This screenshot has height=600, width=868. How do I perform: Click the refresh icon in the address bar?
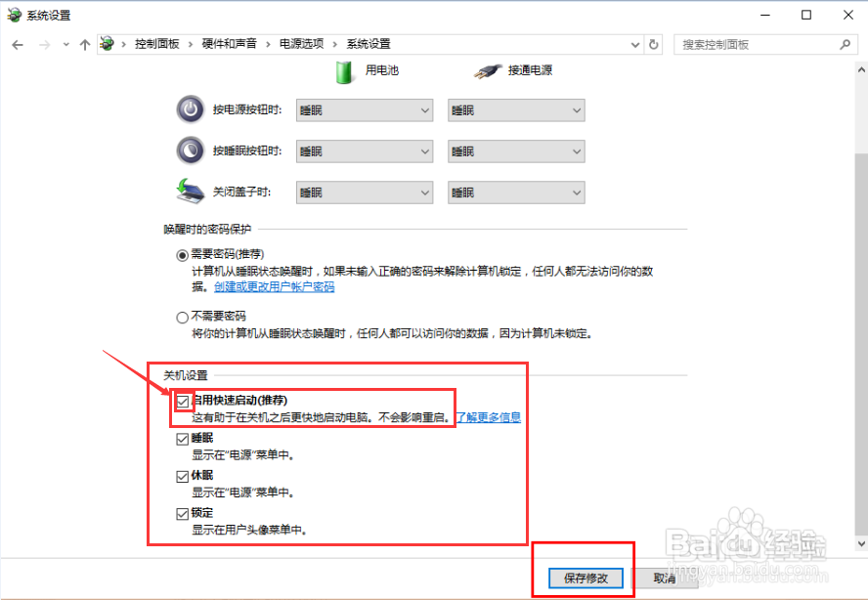tap(654, 43)
